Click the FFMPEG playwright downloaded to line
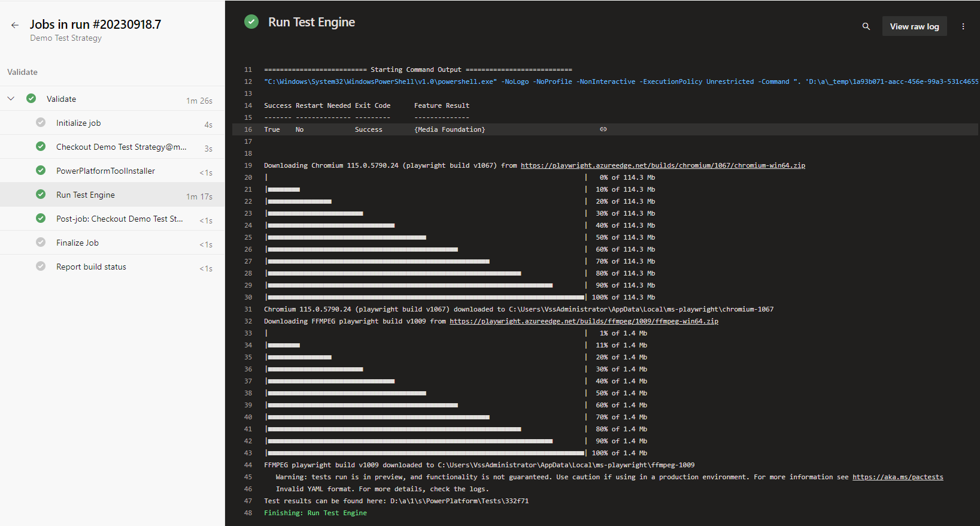Viewport: 980px width, 526px height. (479, 465)
